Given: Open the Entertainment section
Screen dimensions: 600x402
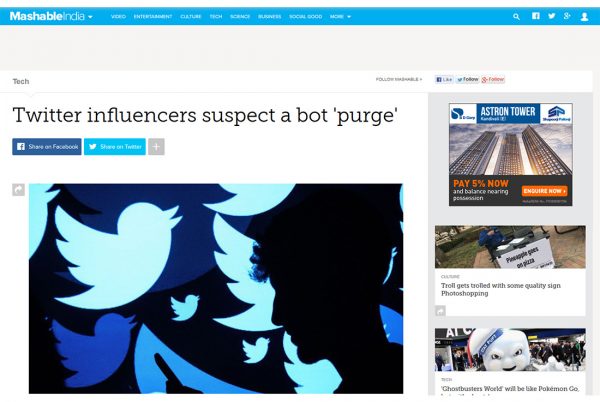Looking at the screenshot, I should (x=153, y=16).
